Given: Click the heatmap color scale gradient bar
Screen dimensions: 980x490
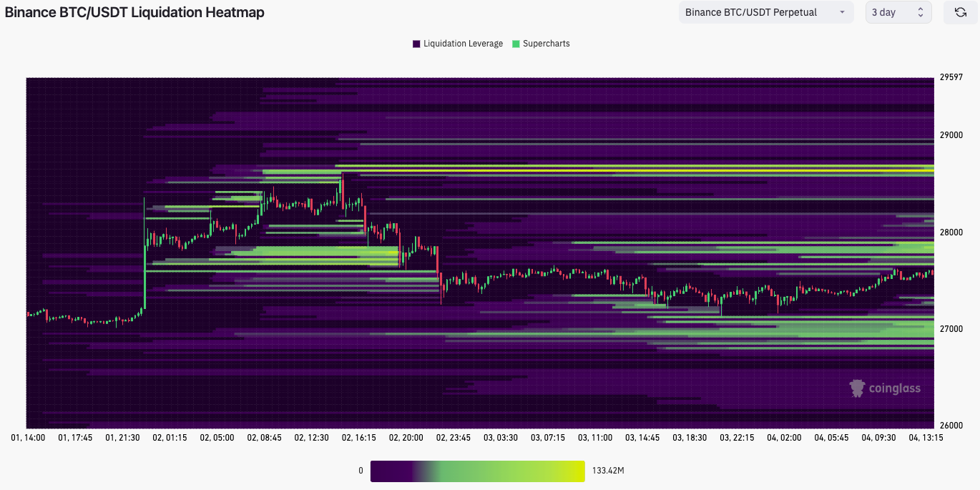Looking at the screenshot, I should coord(477,471).
